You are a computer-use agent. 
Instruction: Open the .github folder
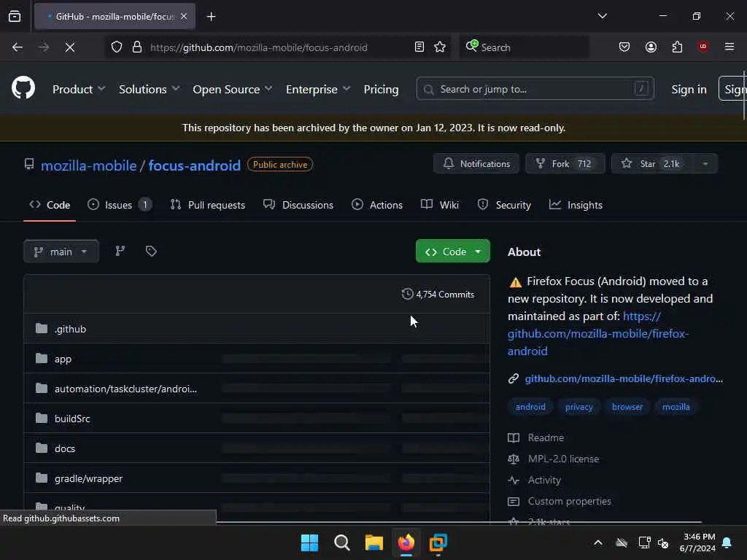point(70,329)
